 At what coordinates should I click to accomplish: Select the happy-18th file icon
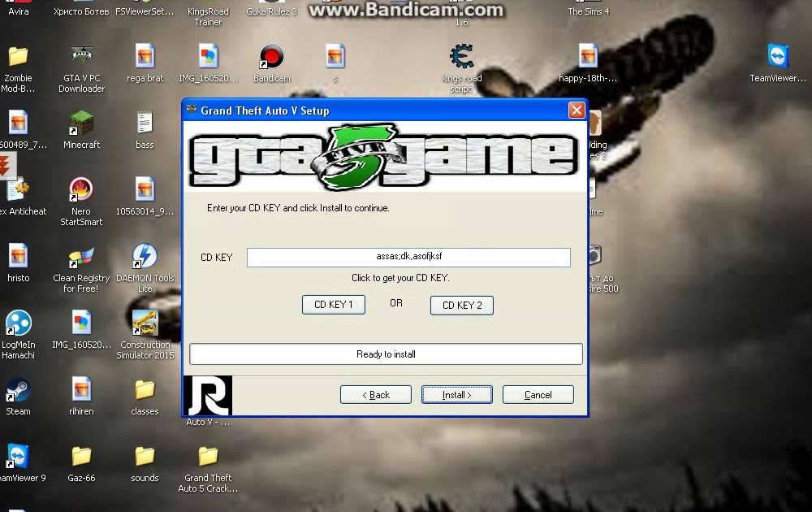pyautogui.click(x=588, y=56)
